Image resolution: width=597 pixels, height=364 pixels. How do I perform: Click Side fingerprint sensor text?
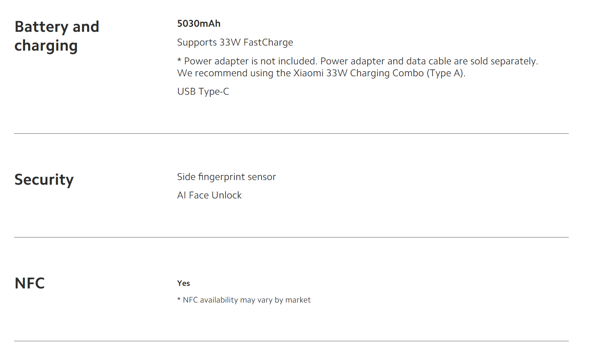[226, 177]
